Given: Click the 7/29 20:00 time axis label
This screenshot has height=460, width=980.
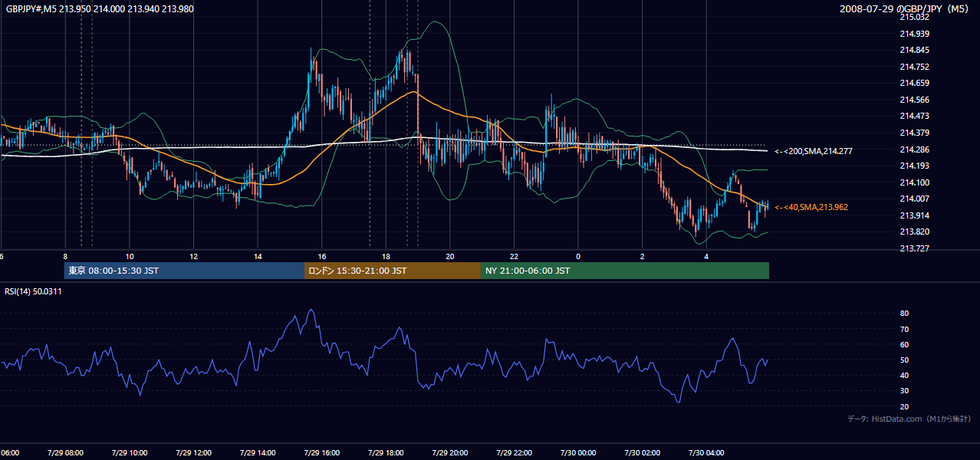Looking at the screenshot, I should click(449, 452).
